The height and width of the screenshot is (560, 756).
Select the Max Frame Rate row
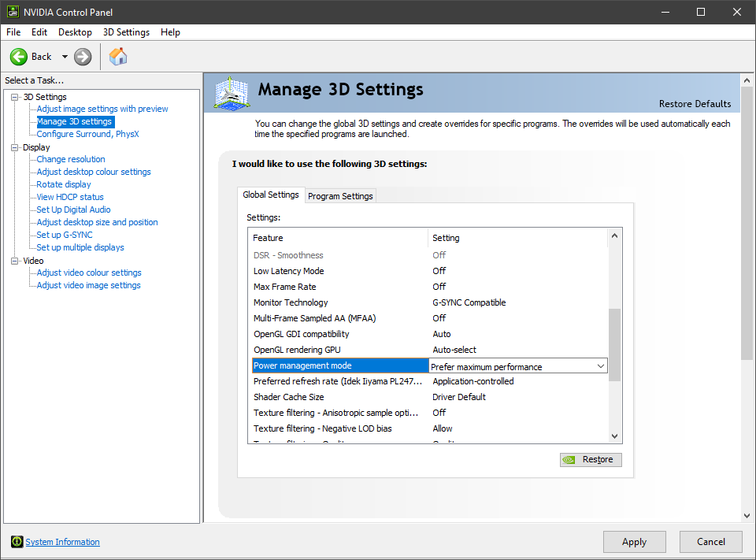[428, 287]
